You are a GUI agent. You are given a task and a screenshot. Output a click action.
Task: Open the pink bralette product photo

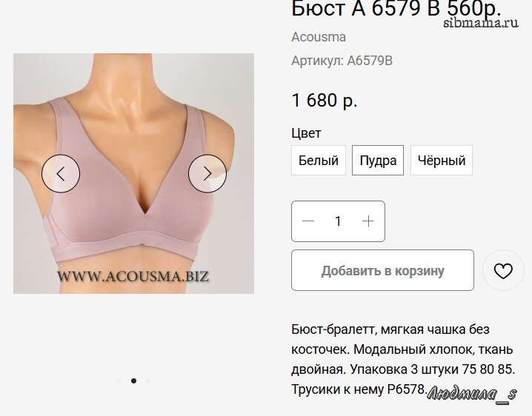[133, 173]
